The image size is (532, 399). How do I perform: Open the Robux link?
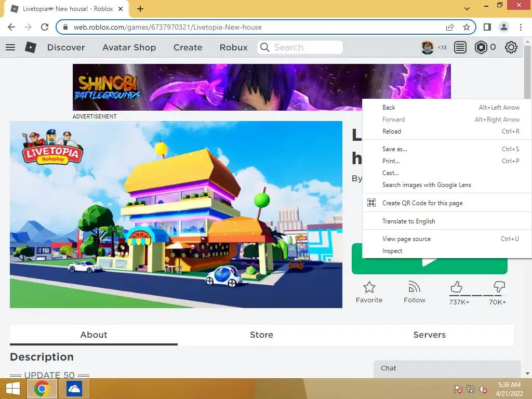tap(233, 47)
